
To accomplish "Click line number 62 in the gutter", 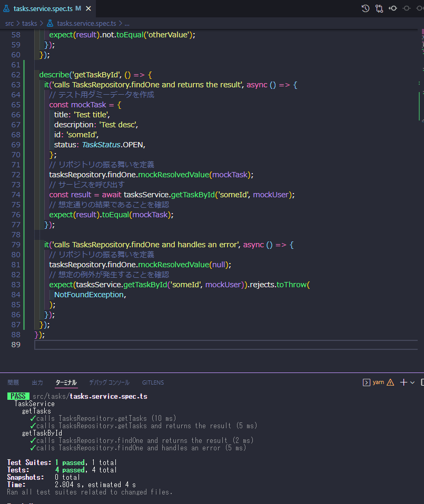I will coord(16,75).
